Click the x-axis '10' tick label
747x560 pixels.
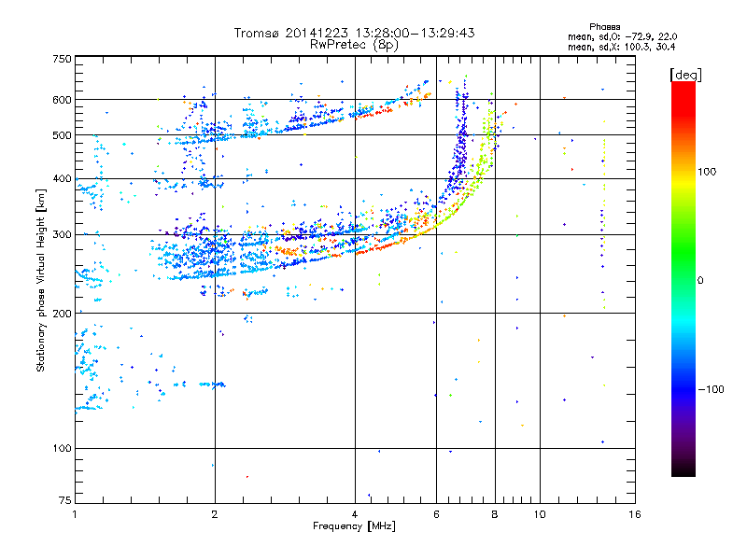click(x=540, y=514)
